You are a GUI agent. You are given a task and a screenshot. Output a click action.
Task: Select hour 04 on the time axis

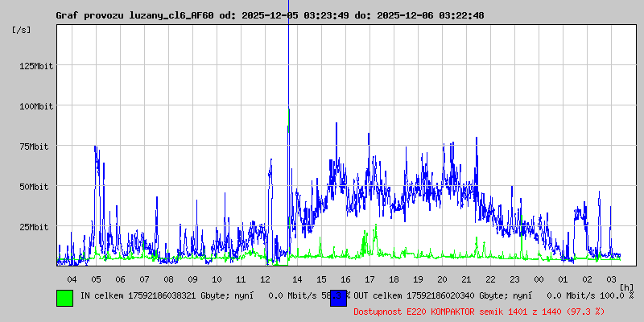pyautogui.click(x=72, y=279)
